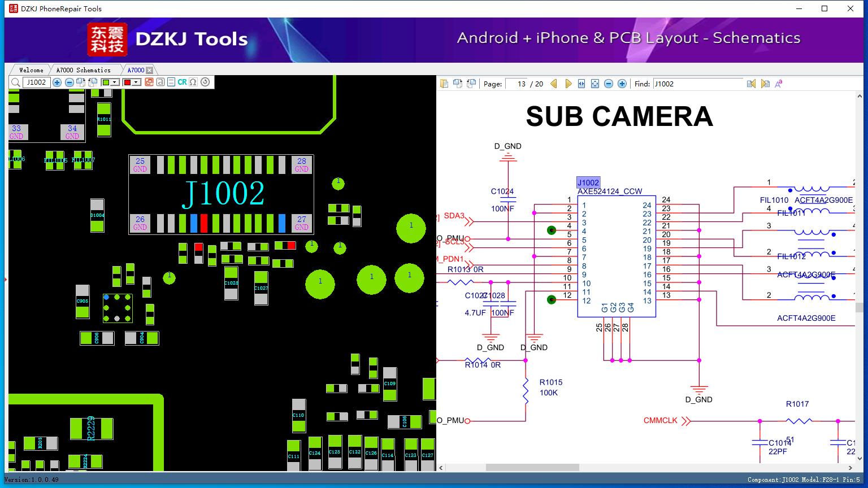Viewport: 868px width, 488px height.
Task: Open the red highlight color dropdown
Action: (x=136, y=82)
